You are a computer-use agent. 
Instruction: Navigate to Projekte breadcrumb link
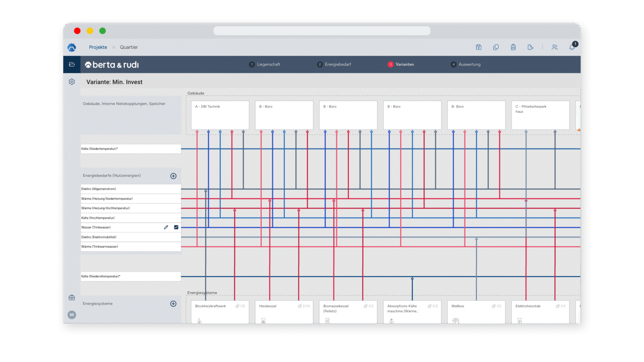pos(98,47)
